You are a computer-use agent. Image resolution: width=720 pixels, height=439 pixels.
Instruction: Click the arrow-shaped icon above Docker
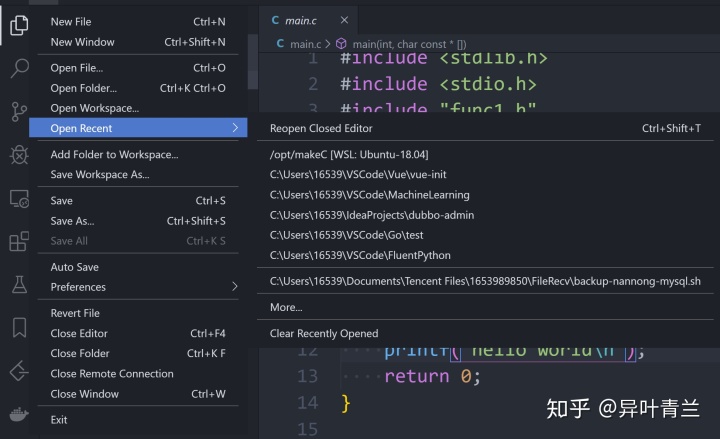[x=19, y=371]
